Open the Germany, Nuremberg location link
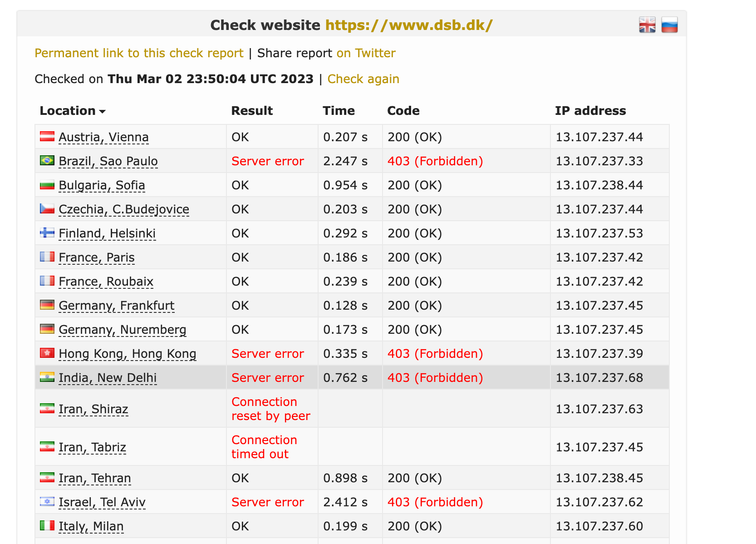 [123, 330]
